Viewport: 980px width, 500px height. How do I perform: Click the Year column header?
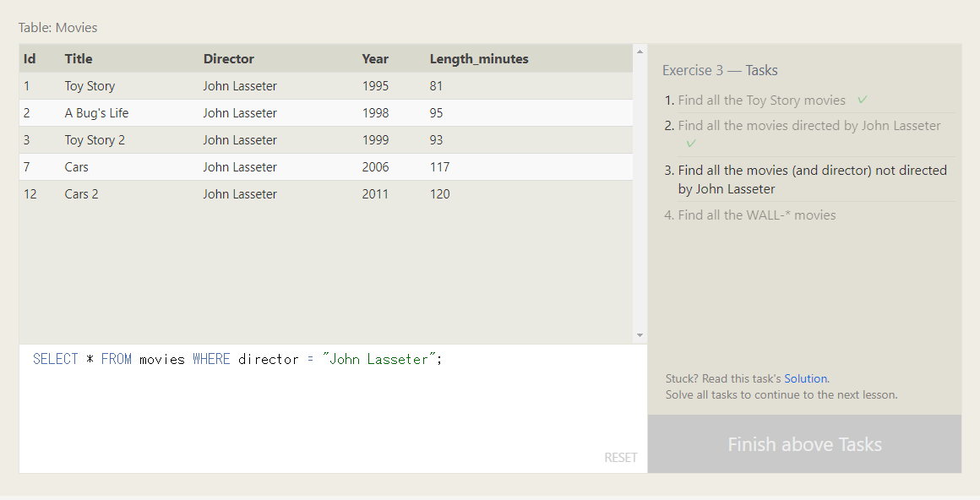(375, 59)
